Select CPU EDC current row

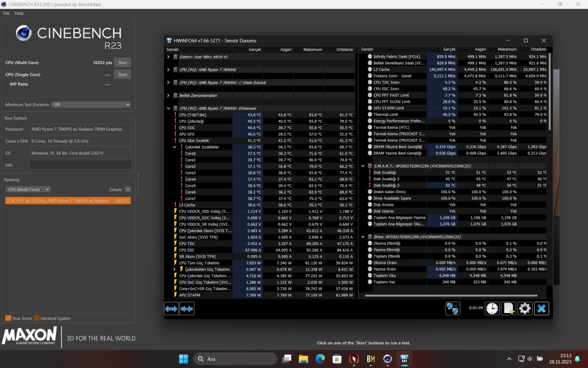(x=260, y=250)
